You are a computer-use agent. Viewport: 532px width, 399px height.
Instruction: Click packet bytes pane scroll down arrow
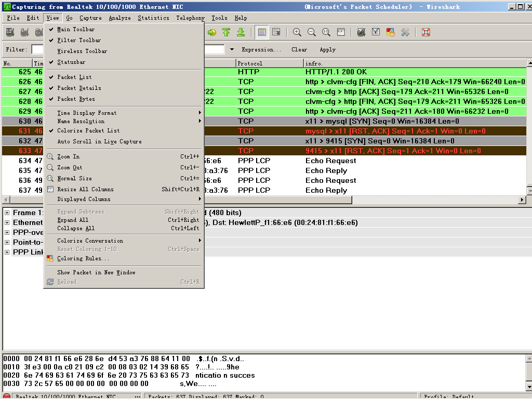pos(529,387)
